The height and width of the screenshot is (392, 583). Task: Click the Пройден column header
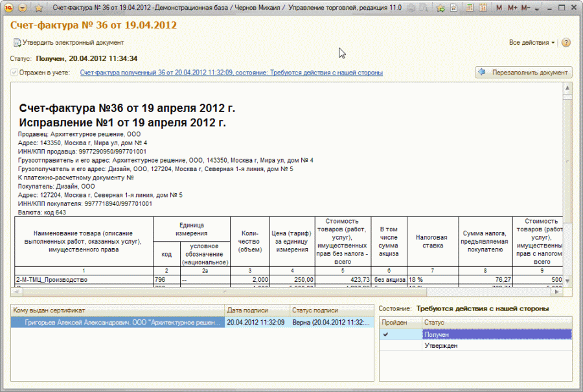(401, 323)
